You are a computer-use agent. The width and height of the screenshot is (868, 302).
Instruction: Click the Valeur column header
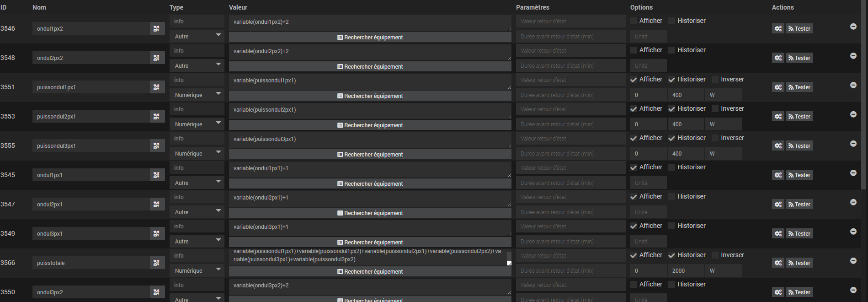pos(238,7)
